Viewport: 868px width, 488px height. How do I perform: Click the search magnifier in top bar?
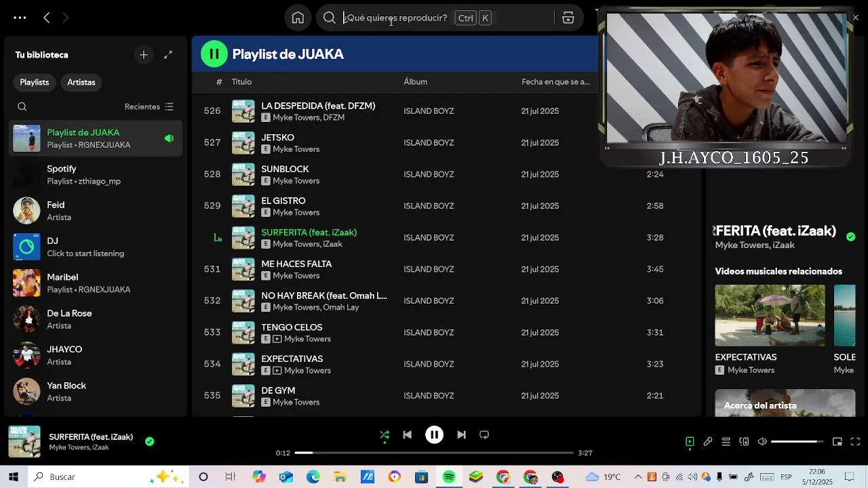coord(330,18)
